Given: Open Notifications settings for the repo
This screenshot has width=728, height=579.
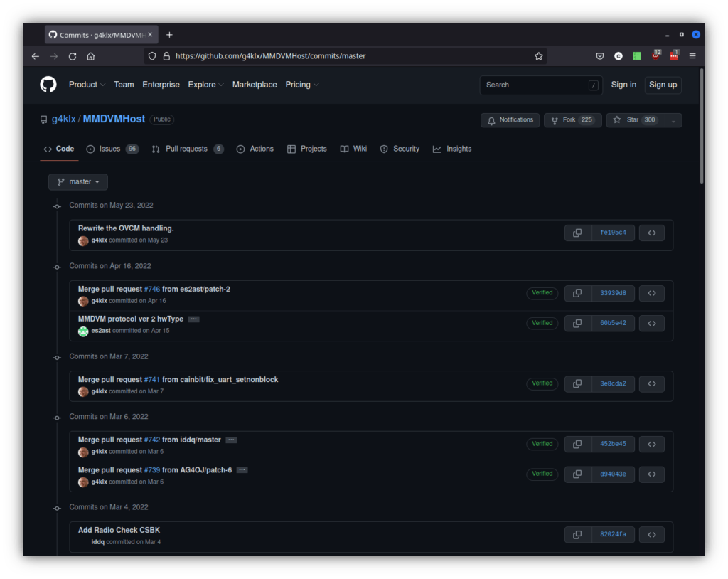Looking at the screenshot, I should click(510, 120).
